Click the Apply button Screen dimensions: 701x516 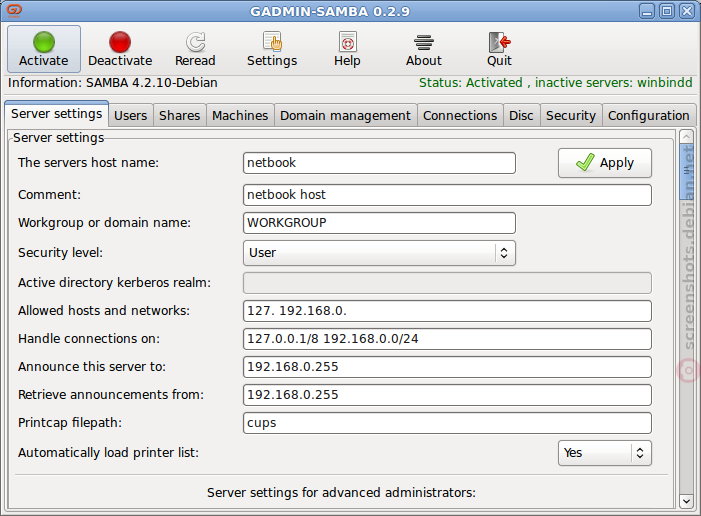point(605,163)
